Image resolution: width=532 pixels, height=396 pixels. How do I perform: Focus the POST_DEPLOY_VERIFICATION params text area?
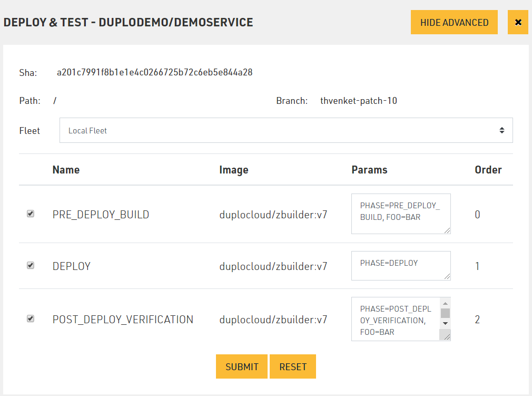coord(395,319)
